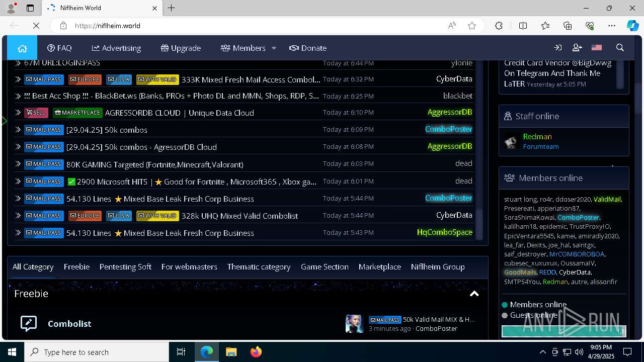Open Edge Favorites list icon
Viewport: 644px width, 362px height.
point(545,26)
